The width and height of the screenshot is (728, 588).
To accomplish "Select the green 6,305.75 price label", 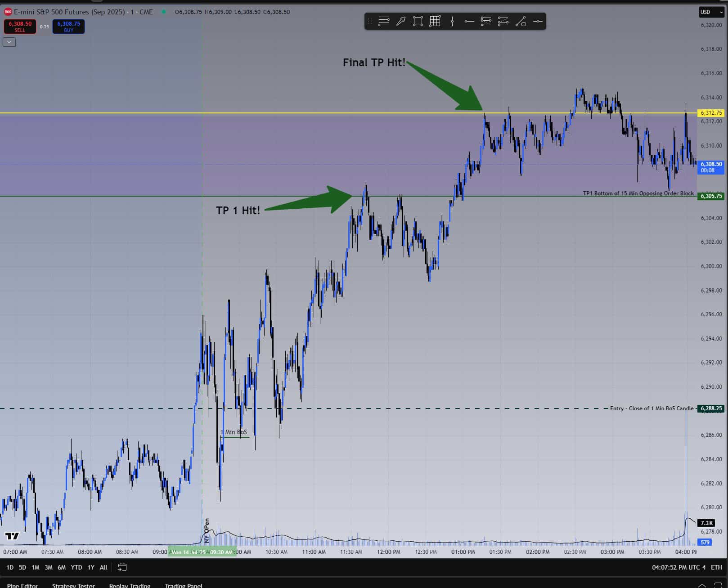I will 710,196.
